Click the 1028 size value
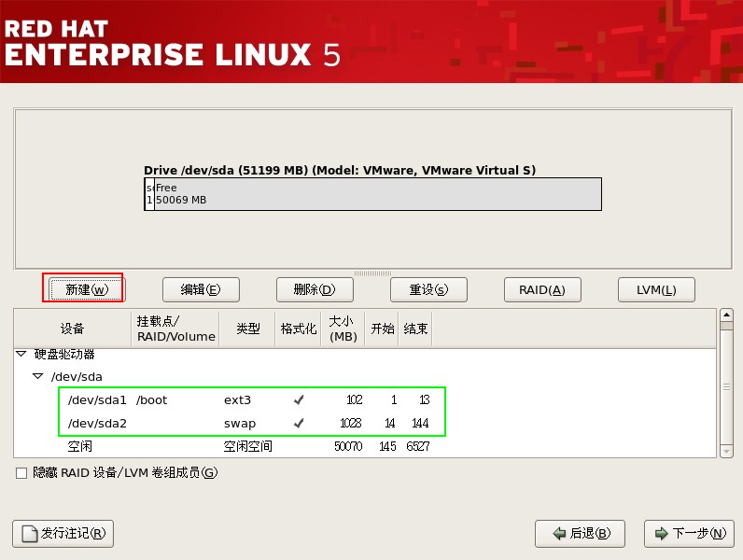The width and height of the screenshot is (743, 560). 351,423
